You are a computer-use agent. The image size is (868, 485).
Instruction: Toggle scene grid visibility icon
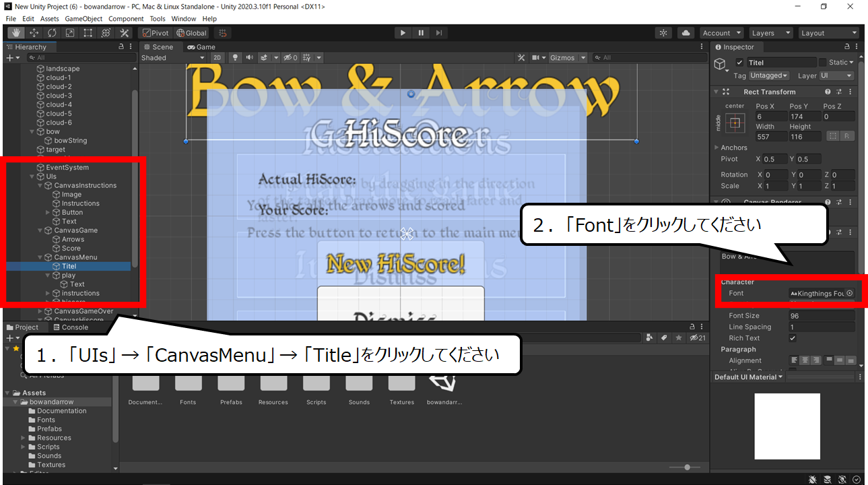[x=307, y=58]
